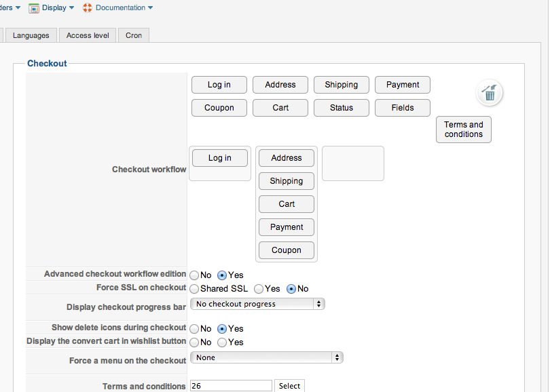The width and height of the screenshot is (550, 392).
Task: Click the trash bin icon in workflow
Action: [x=490, y=94]
